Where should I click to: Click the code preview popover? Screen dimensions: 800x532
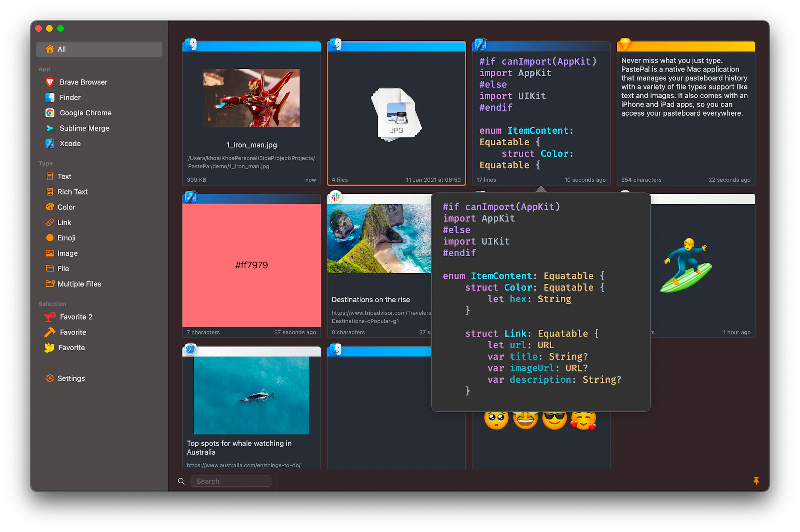541,302
